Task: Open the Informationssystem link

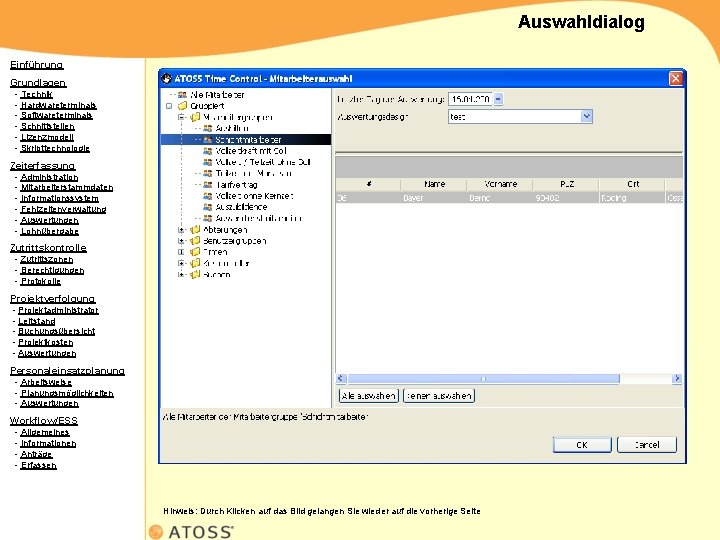Action: (60, 198)
